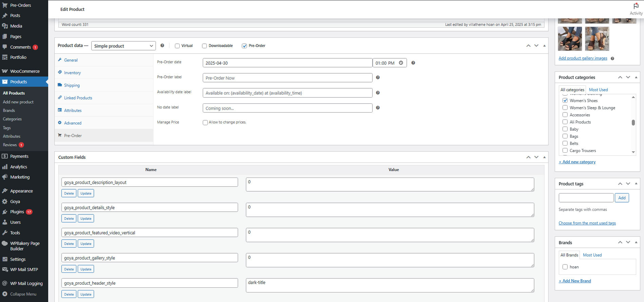Click the help icon beside Pre-Order date
644x302 pixels.
[x=413, y=63]
